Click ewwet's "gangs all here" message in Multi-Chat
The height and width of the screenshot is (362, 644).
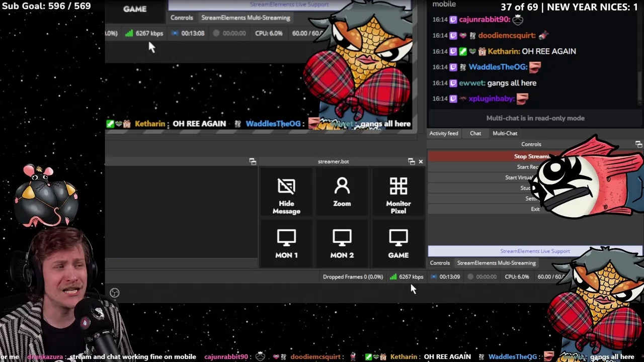pos(512,83)
